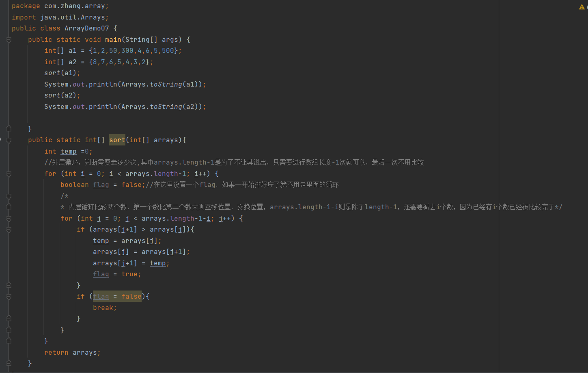Click the arrays[j] = arrays[j+1] statement
588x373 pixels.
click(142, 252)
